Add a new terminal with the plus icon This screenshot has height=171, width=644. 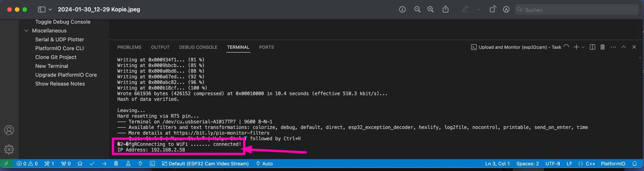click(x=576, y=47)
